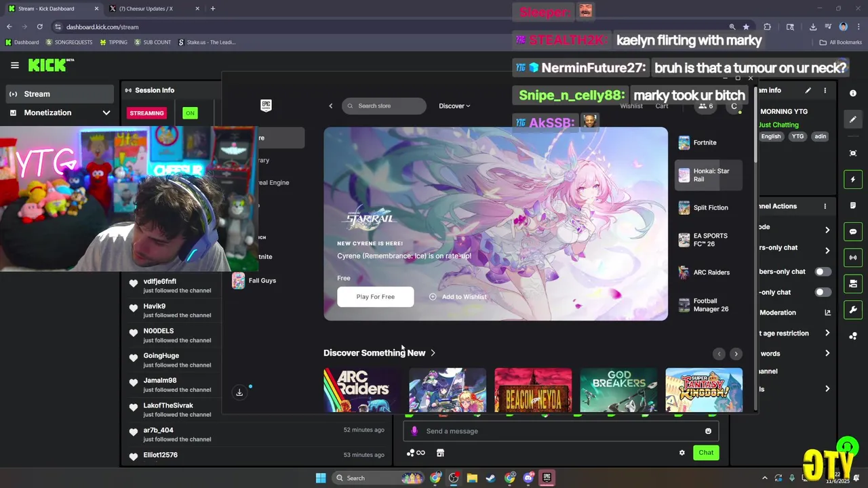The height and width of the screenshot is (488, 868).
Task: Expand slow mode chevron in Channel Actions
Action: [x=827, y=230]
